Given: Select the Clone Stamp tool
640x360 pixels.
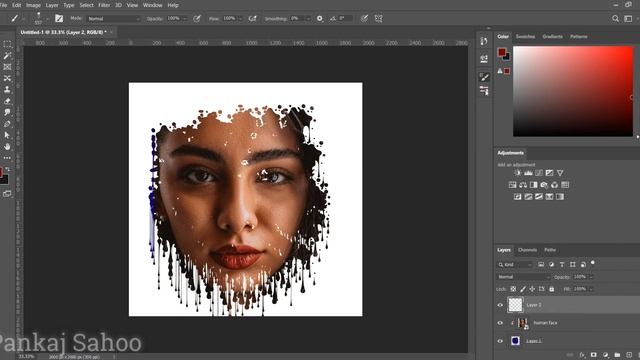Looking at the screenshot, I should coord(7,90).
